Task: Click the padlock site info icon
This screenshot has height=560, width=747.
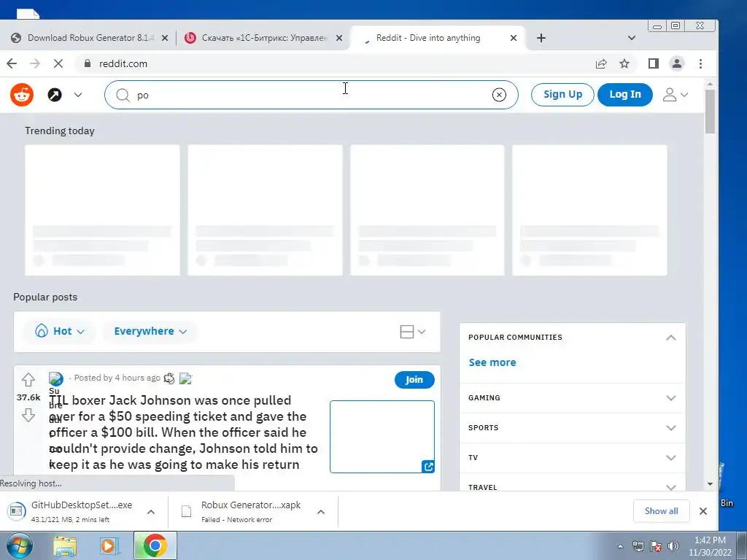Action: [x=88, y=63]
